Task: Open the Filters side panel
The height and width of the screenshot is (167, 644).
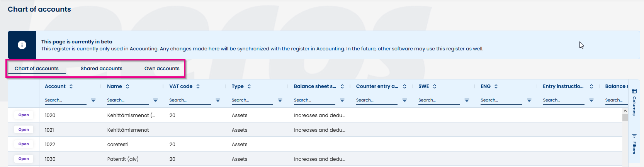Action: pyautogui.click(x=634, y=144)
